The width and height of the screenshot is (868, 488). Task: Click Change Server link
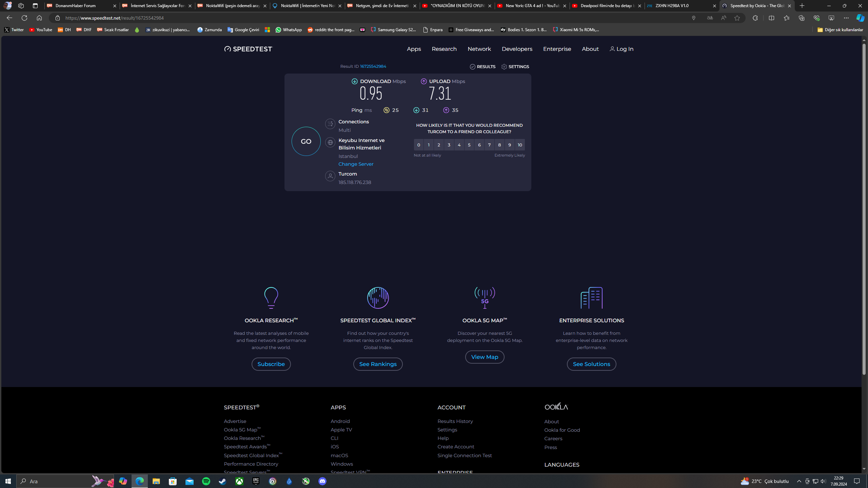click(x=356, y=164)
